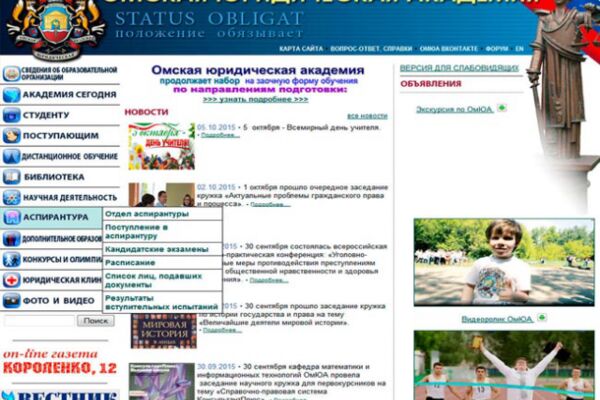The width and height of the screenshot is (600, 400).
Task: Click the Поступающим sidebar icon
Action: click(x=11, y=136)
